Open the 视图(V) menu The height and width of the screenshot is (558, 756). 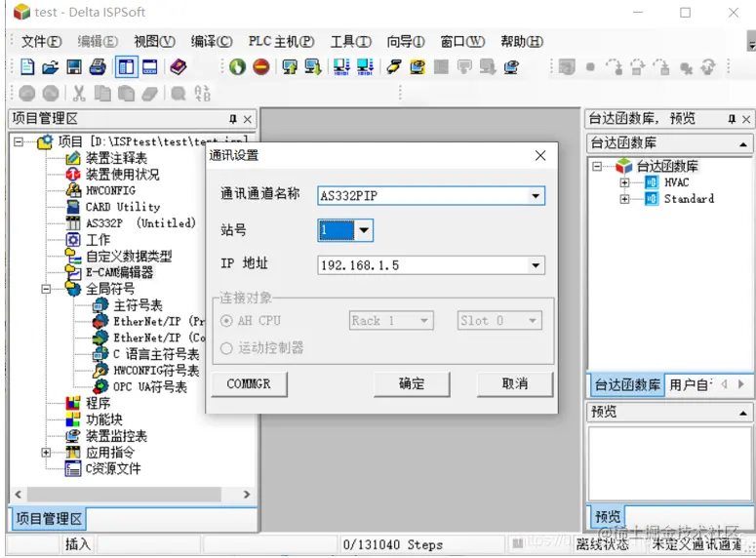154,42
